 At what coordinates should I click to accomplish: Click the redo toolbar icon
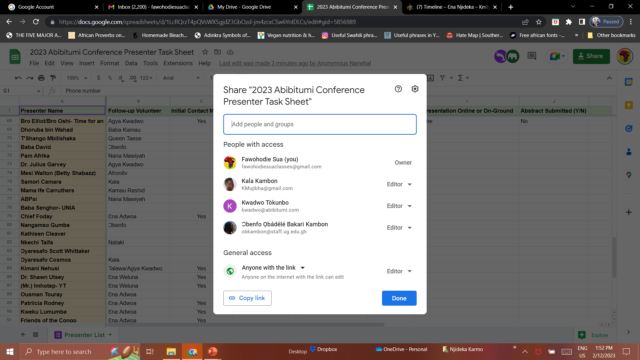29,78
